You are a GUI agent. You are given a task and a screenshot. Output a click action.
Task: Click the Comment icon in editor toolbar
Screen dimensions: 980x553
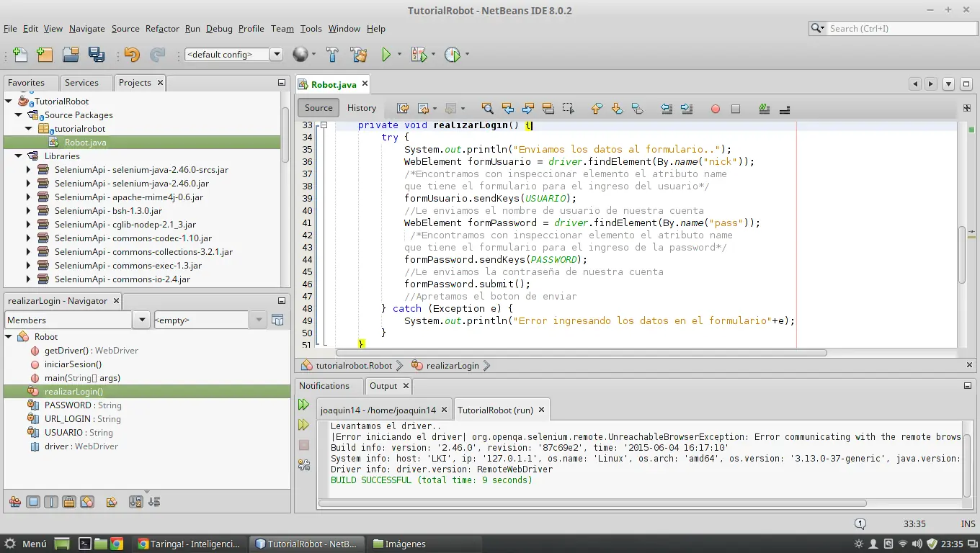pyautogui.click(x=765, y=109)
